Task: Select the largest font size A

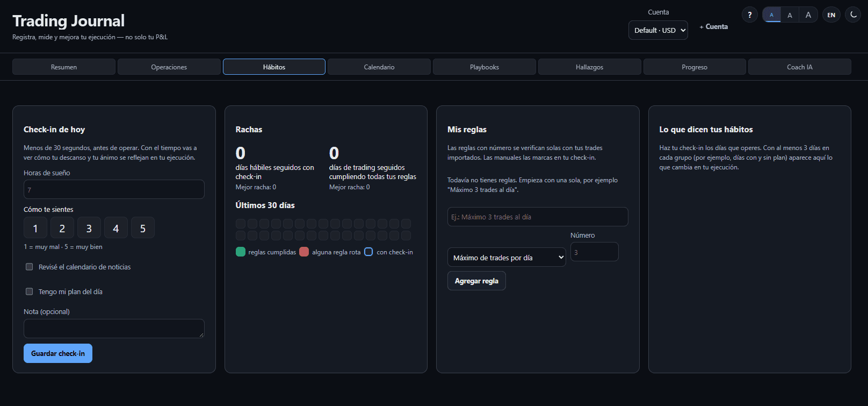Action: [x=808, y=15]
